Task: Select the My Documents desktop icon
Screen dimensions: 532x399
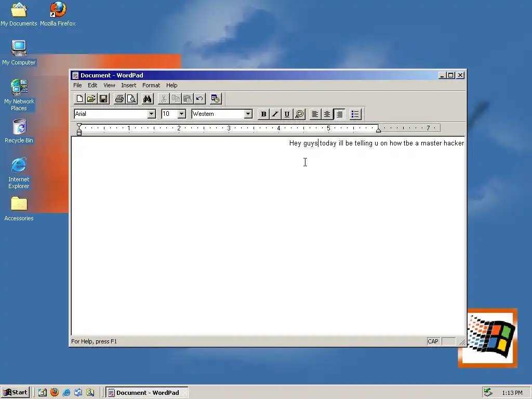Action: tap(19, 14)
